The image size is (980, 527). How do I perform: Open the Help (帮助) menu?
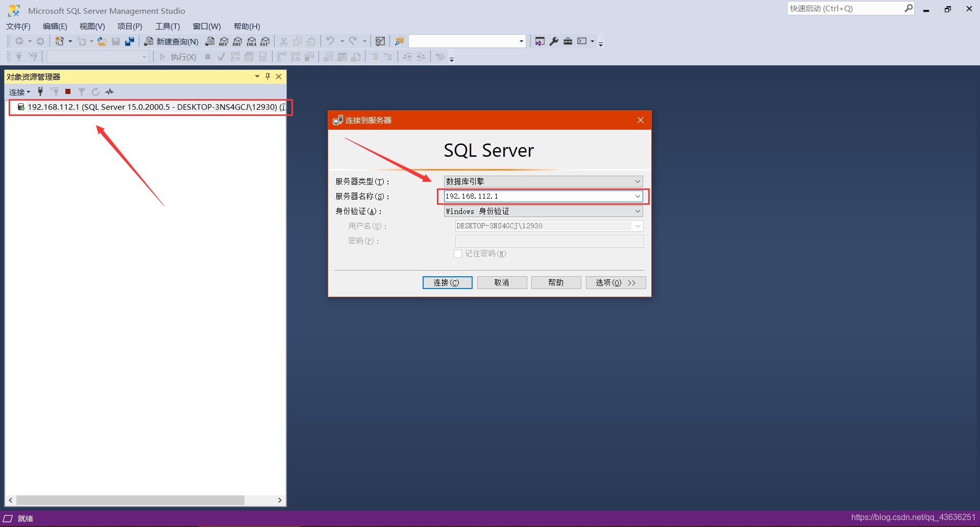click(247, 27)
